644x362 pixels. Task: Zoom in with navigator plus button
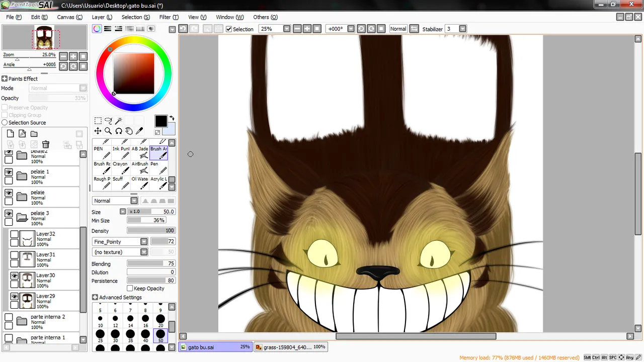pyautogui.click(x=73, y=56)
